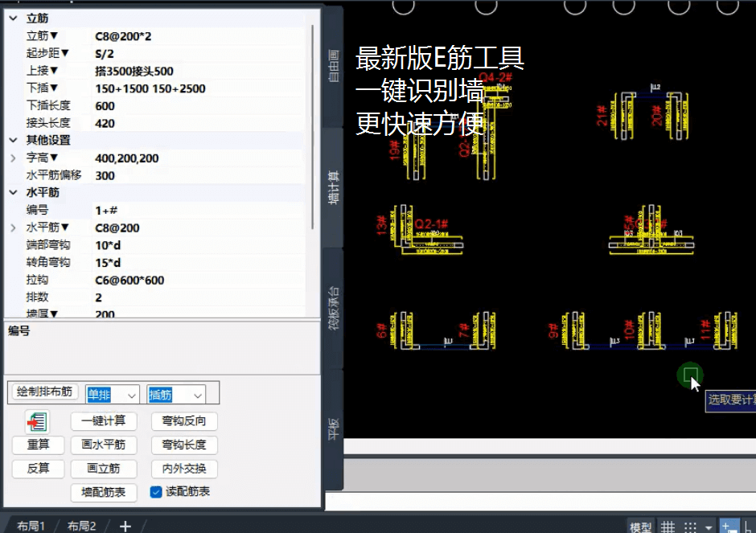Open the 单排 dropdown
The image size is (756, 533).
(132, 394)
